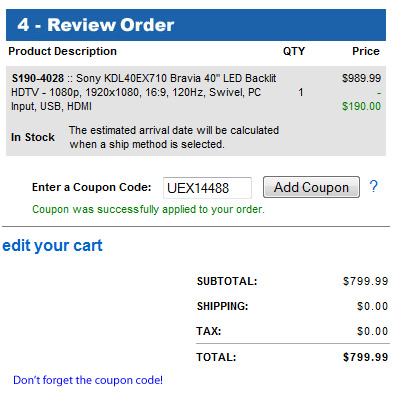
Task: Click the Price column header
Action: pyautogui.click(x=366, y=51)
